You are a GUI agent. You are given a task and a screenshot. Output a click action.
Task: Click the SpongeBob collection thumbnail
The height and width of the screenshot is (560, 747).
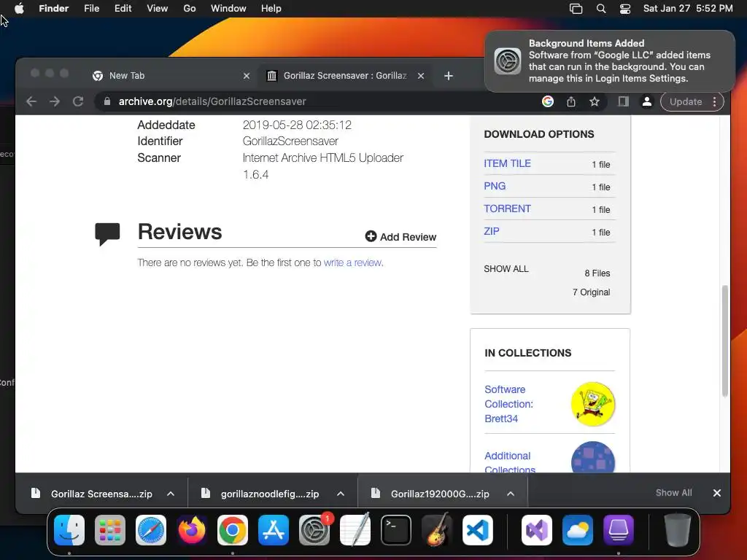(592, 404)
